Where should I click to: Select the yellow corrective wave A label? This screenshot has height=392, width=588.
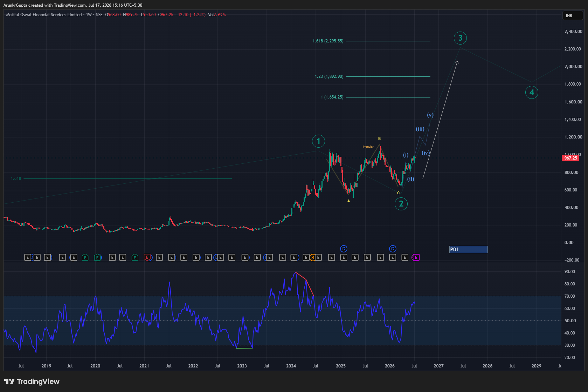click(x=348, y=201)
